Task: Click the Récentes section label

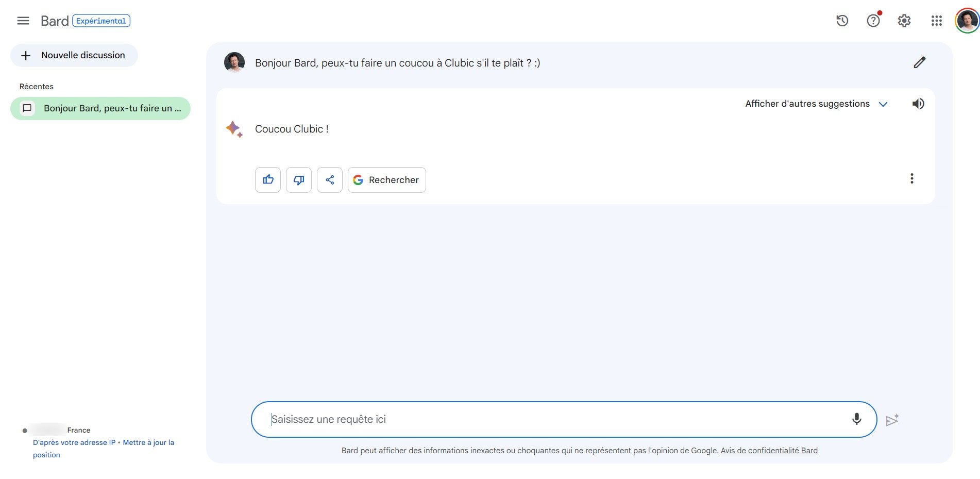Action: click(37, 87)
